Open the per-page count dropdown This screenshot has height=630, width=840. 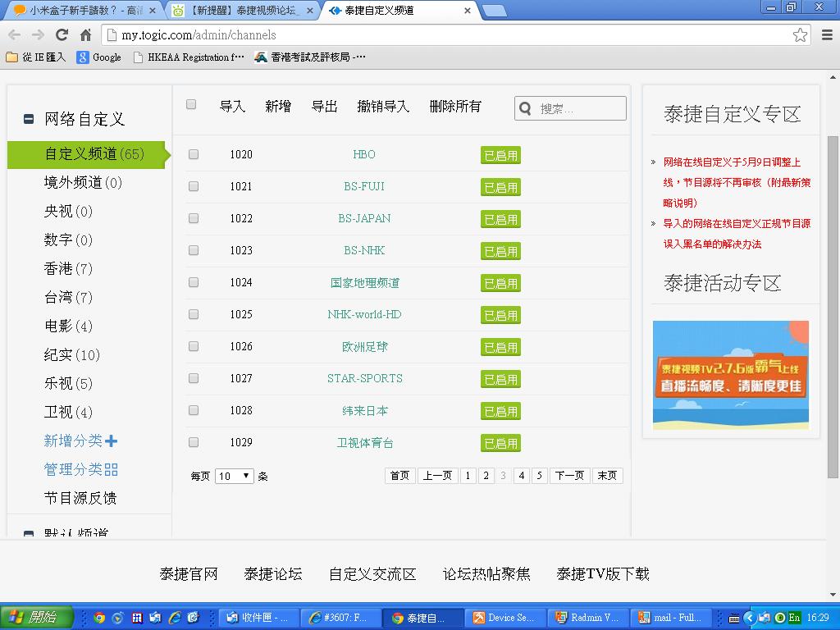pos(235,476)
